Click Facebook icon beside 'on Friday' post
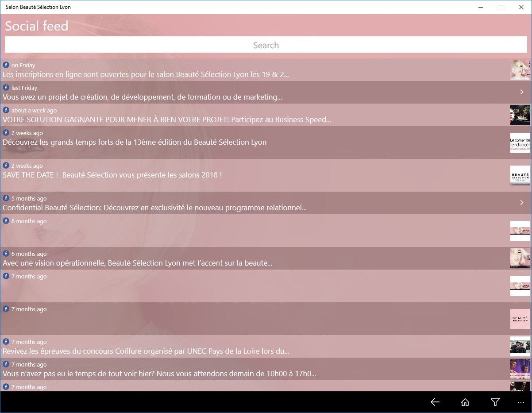 click(x=6, y=65)
